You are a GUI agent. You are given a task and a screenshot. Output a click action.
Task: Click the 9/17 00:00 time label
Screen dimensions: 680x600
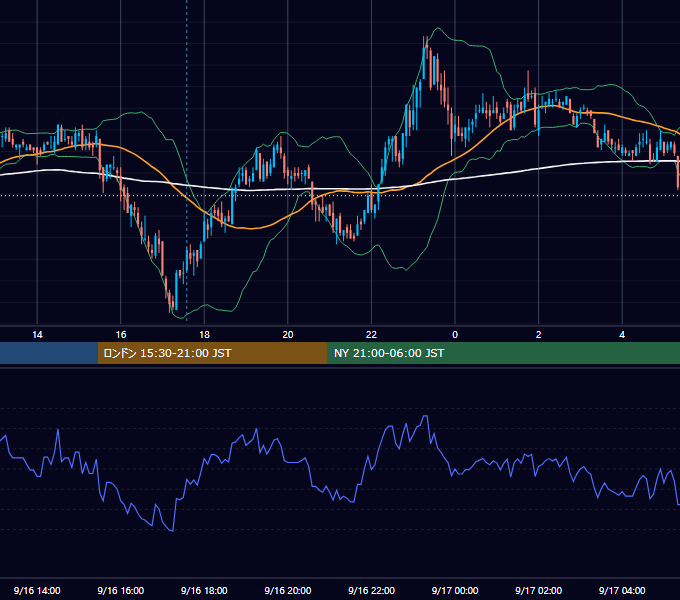pos(455,590)
